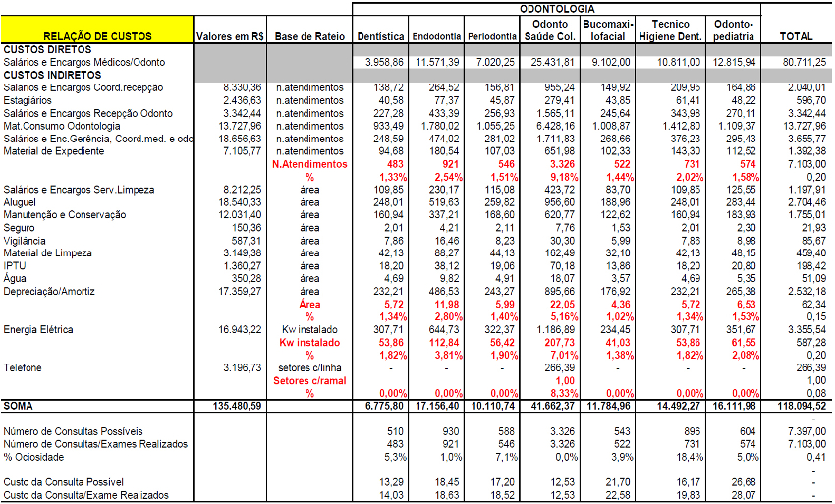Select the SOMA total value 118.094,52
This screenshot has height=504, width=835.
(x=795, y=406)
